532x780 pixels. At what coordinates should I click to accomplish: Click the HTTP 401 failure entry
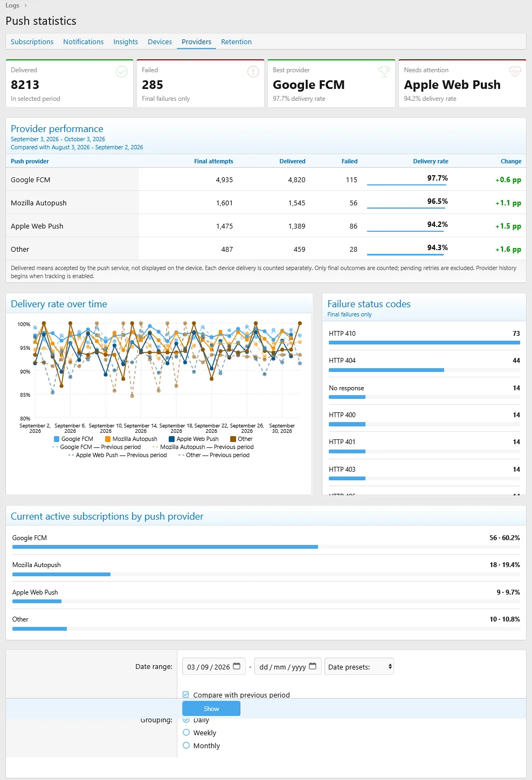pos(424,446)
